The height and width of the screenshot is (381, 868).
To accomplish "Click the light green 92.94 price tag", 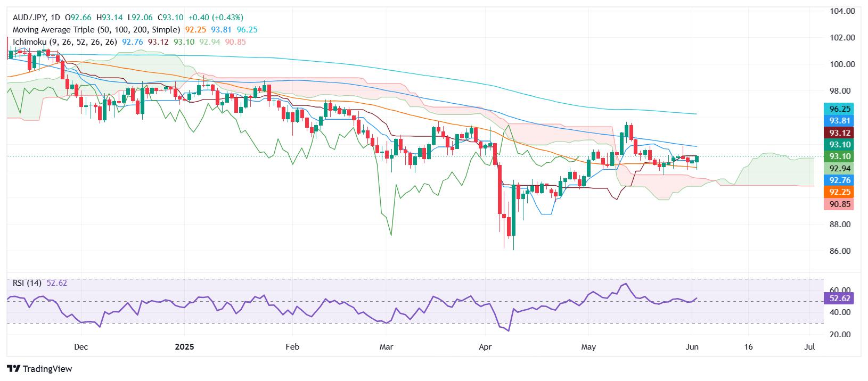I will [x=839, y=168].
